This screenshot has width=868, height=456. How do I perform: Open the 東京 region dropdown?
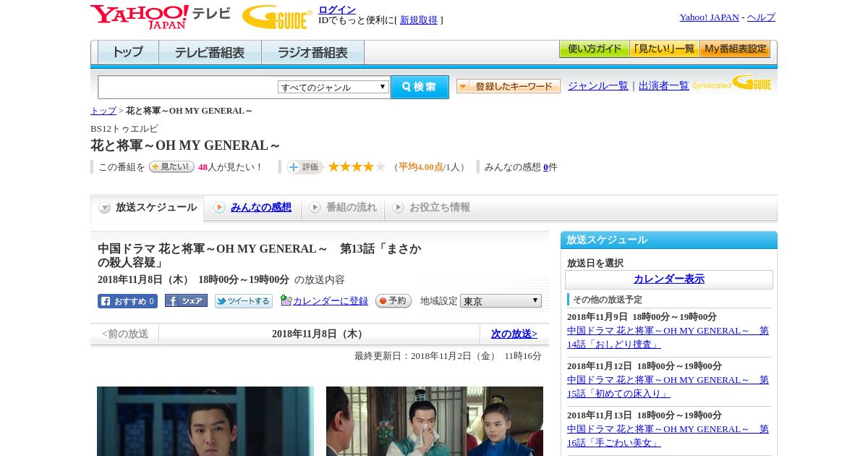click(x=501, y=300)
